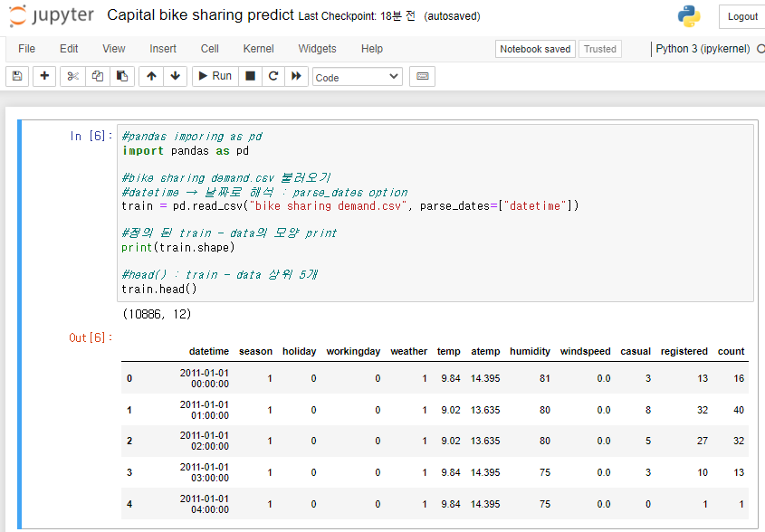Open the Cell menu
The image size is (765, 532).
pos(210,49)
